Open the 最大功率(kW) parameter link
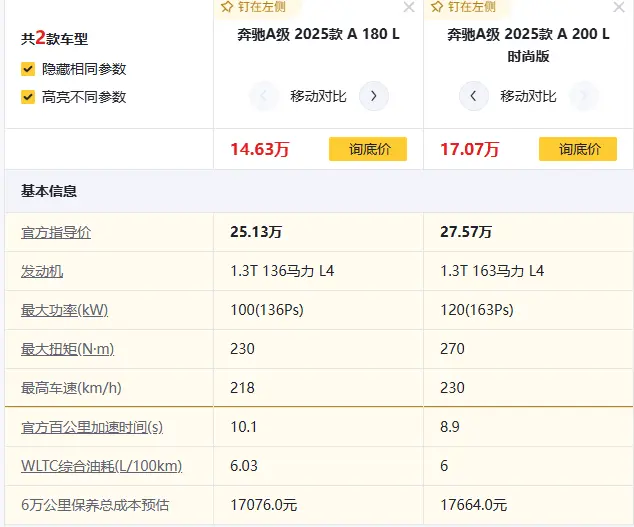Image resolution: width=634 pixels, height=527 pixels. 65,310
